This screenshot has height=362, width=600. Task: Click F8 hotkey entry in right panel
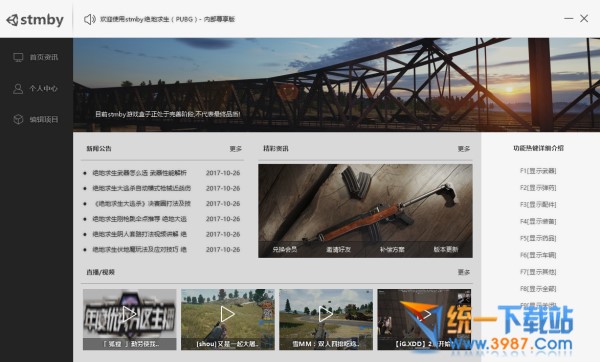[x=538, y=289]
